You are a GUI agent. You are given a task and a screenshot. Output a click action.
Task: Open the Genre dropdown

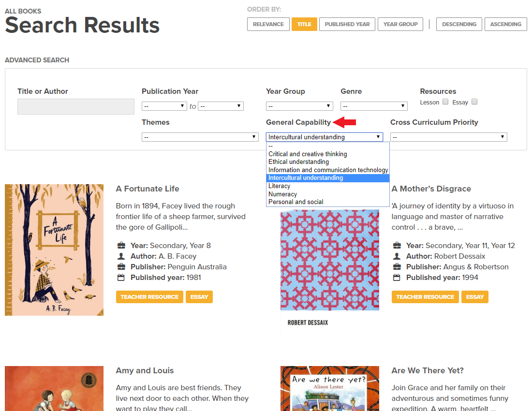pyautogui.click(x=374, y=106)
